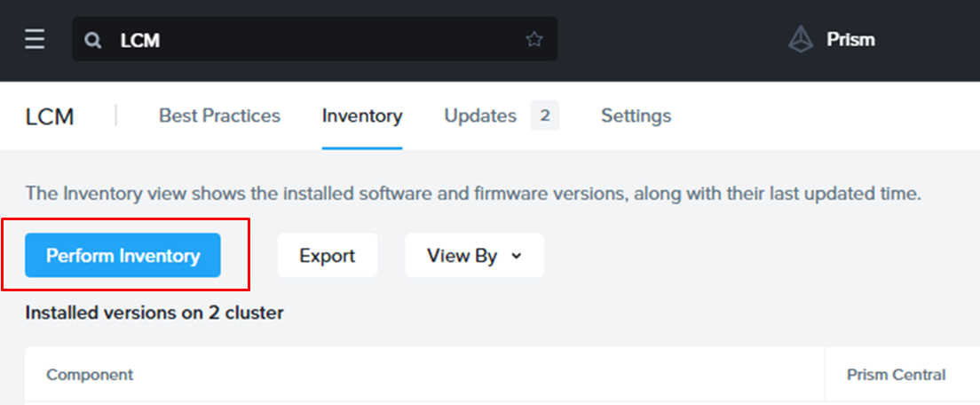Click the search magnifier icon
The width and height of the screenshot is (980, 405).
(x=92, y=40)
